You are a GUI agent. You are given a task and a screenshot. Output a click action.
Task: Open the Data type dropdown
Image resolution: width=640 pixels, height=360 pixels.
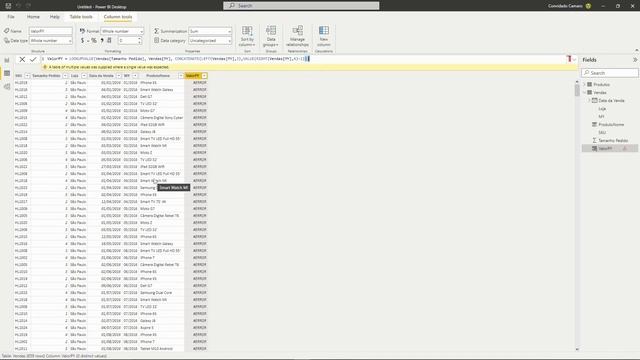(x=51, y=41)
